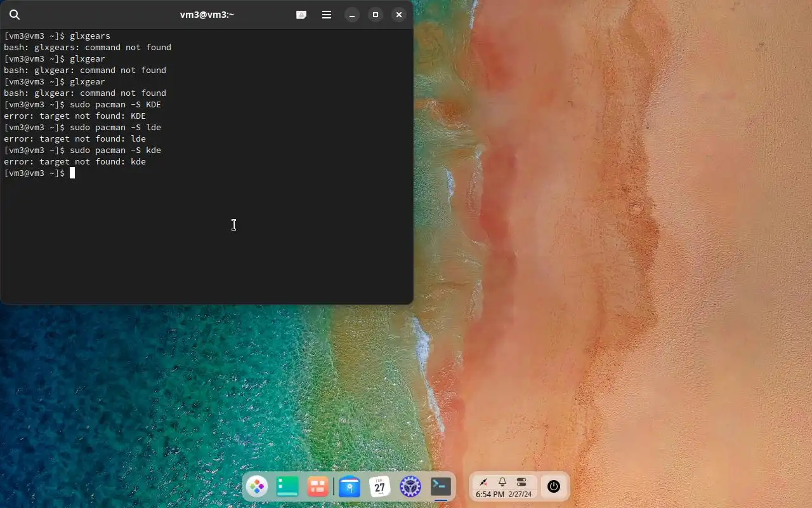Click 'bash: glxgears: command not found' output
This screenshot has width=812, height=508.
coord(88,47)
